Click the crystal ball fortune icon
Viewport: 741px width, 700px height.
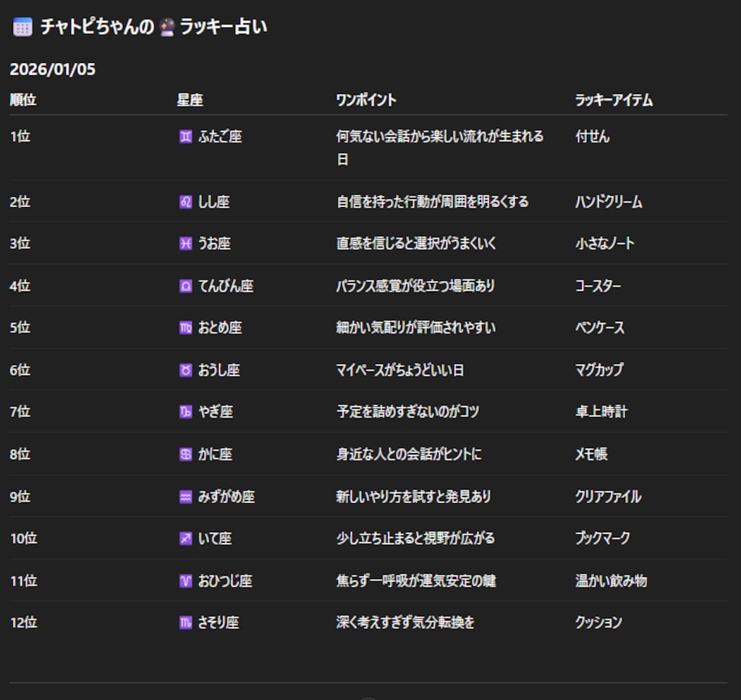tap(167, 28)
